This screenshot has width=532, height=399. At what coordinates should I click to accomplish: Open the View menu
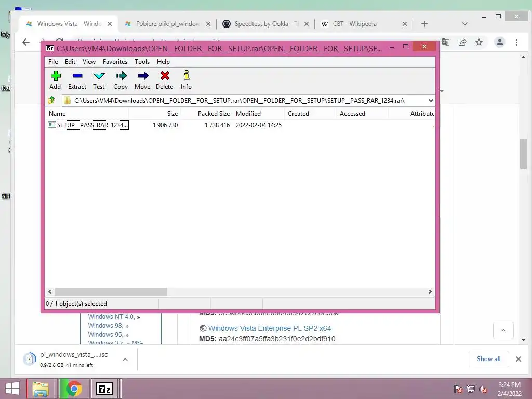pos(89,62)
